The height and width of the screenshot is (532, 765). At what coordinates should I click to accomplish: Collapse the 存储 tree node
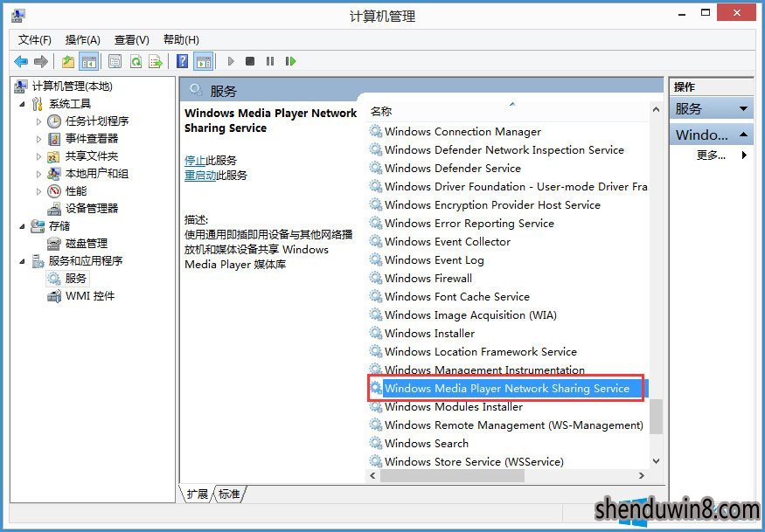click(x=22, y=226)
